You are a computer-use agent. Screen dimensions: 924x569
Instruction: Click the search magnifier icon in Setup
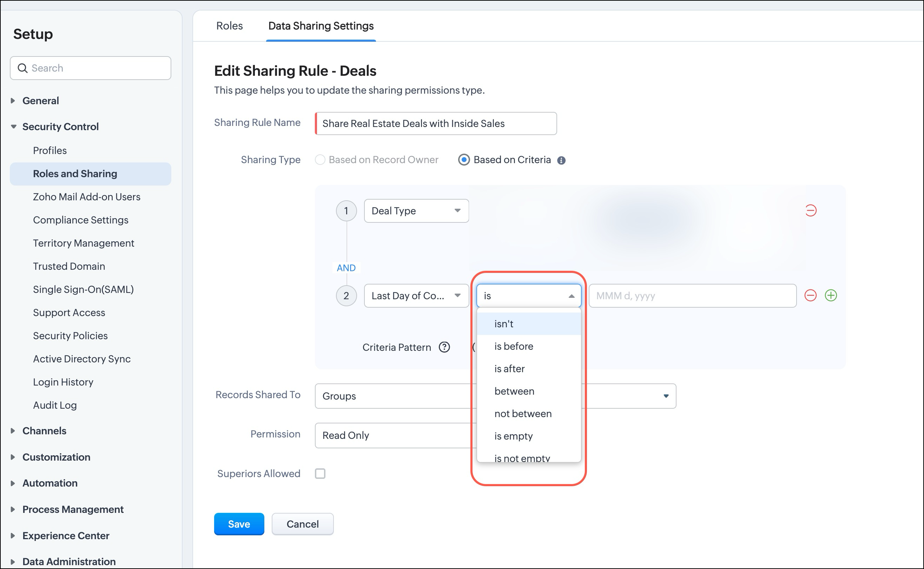[x=22, y=68]
